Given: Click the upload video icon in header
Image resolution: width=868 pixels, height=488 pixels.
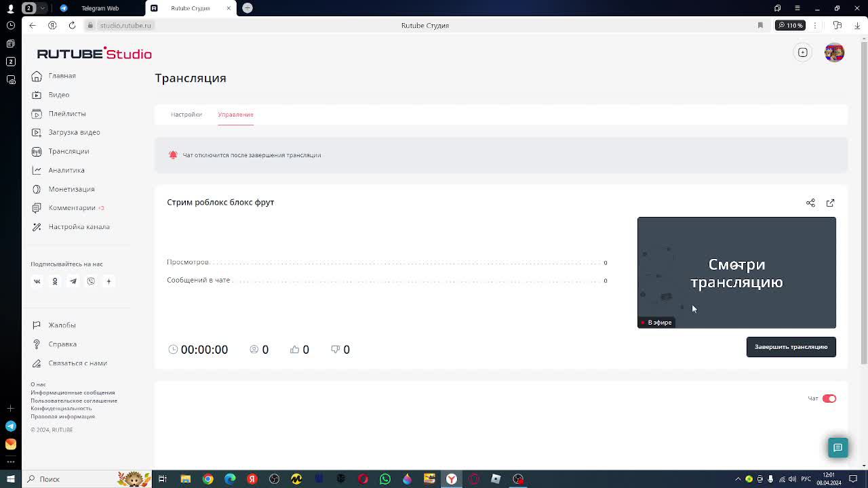Looking at the screenshot, I should coord(802,52).
